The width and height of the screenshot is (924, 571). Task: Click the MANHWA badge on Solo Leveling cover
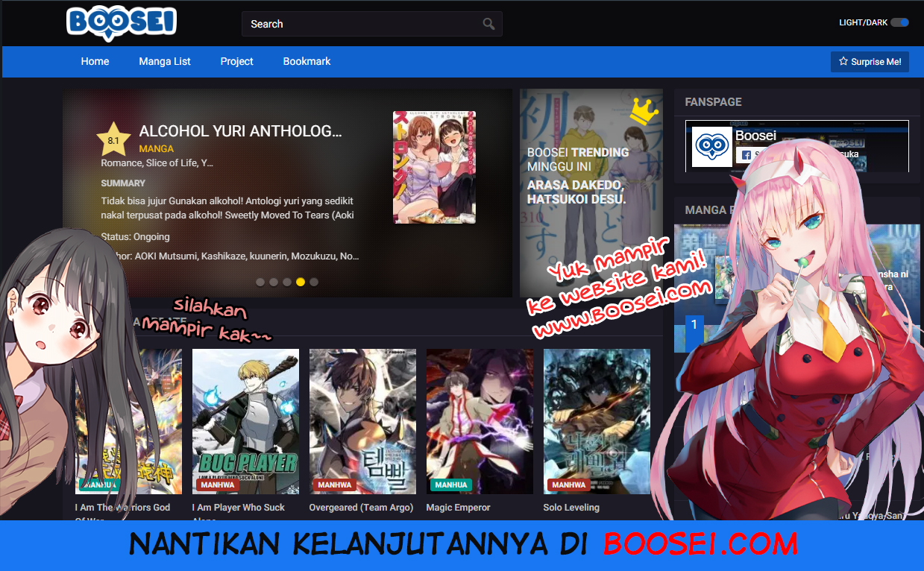coord(568,484)
